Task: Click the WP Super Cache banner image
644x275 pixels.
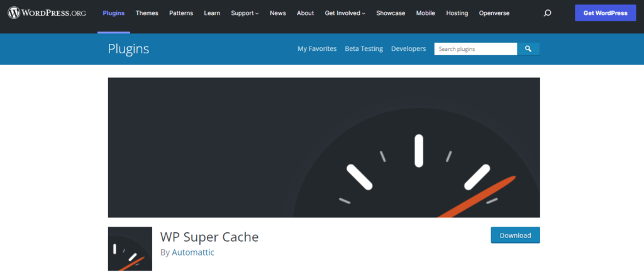Action: point(324,148)
